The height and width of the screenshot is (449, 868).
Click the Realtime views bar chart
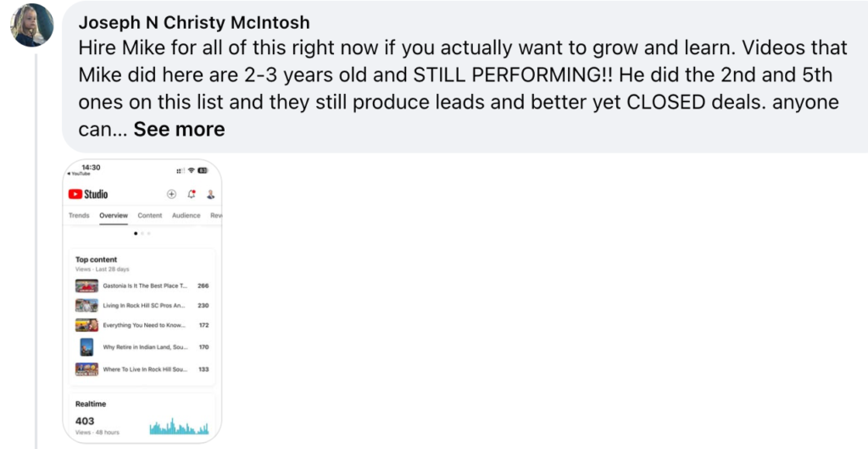click(x=179, y=426)
